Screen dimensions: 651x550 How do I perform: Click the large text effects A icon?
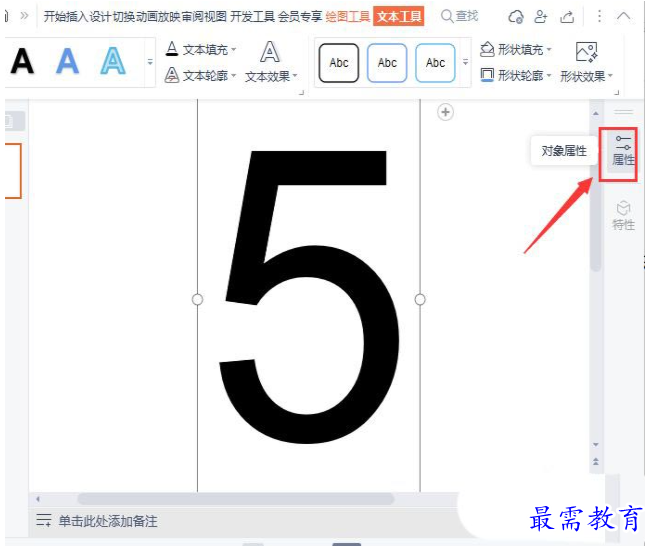270,53
